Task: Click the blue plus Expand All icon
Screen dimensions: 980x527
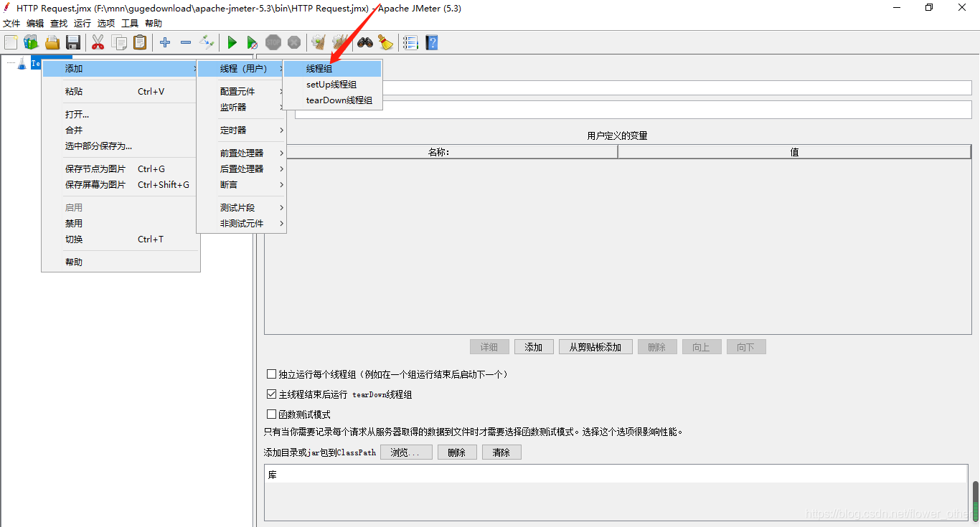Action: [x=165, y=42]
